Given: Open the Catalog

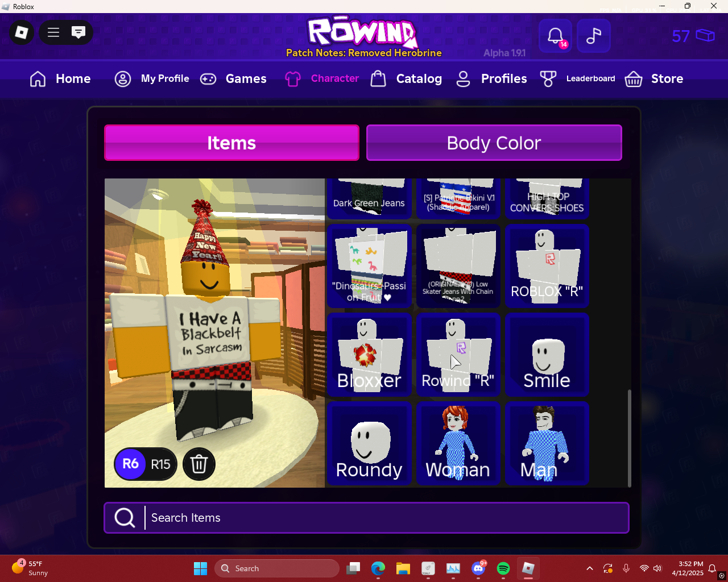Looking at the screenshot, I should coord(406,78).
